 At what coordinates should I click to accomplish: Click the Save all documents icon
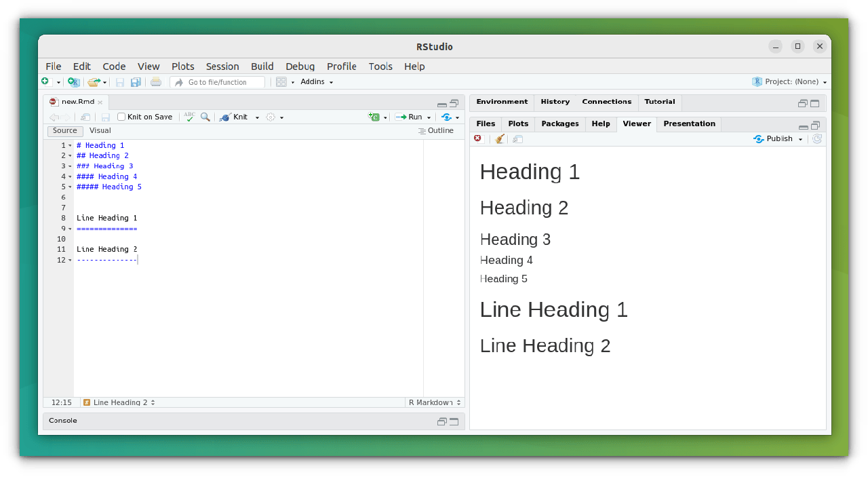point(136,82)
